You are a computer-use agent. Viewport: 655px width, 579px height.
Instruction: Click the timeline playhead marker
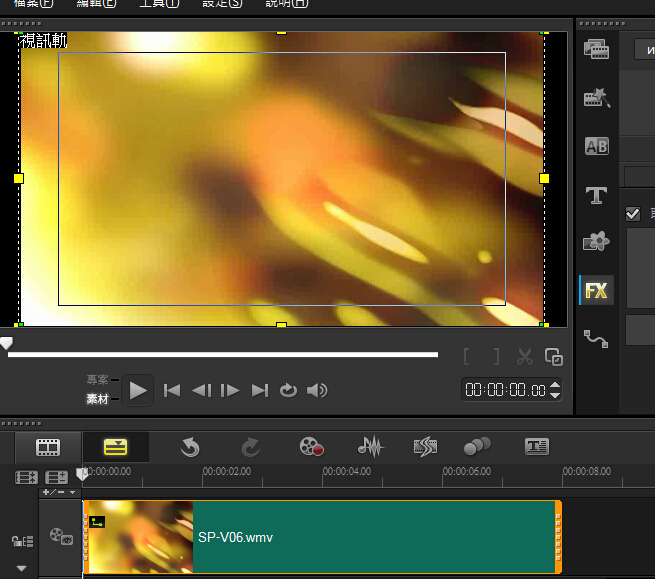[x=82, y=475]
